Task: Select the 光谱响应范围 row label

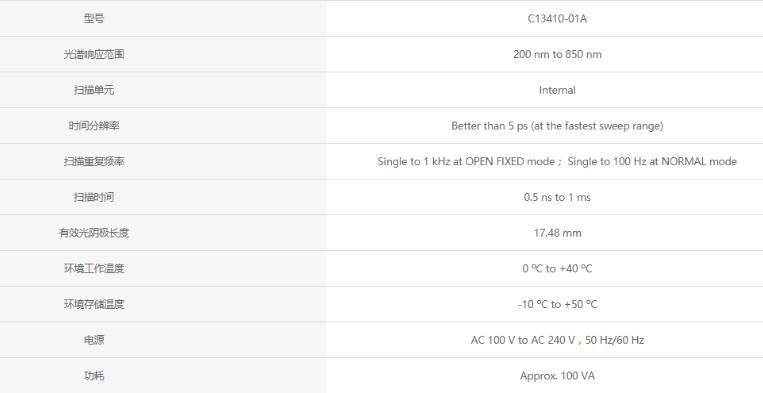Action: pos(93,54)
